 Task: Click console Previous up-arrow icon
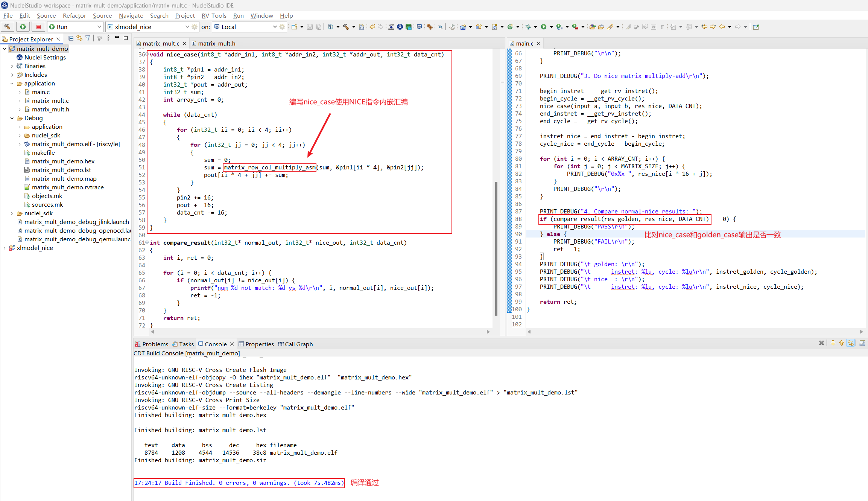[842, 343]
